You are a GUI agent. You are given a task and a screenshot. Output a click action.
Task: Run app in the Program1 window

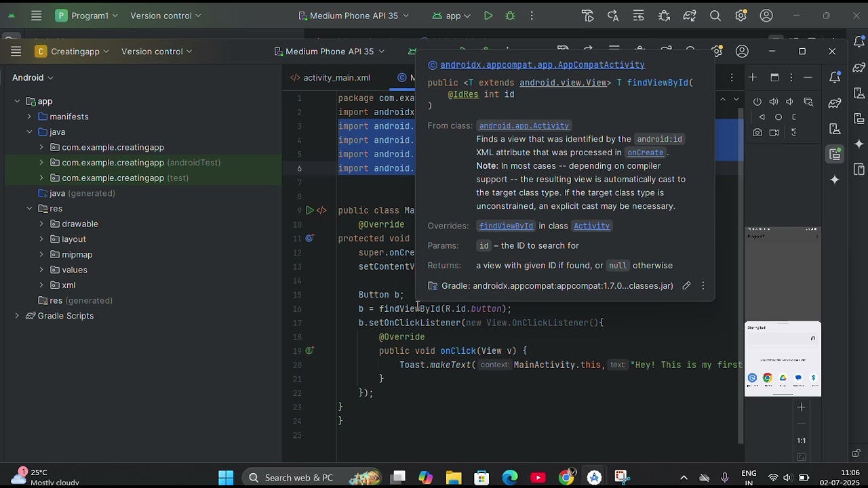click(488, 16)
